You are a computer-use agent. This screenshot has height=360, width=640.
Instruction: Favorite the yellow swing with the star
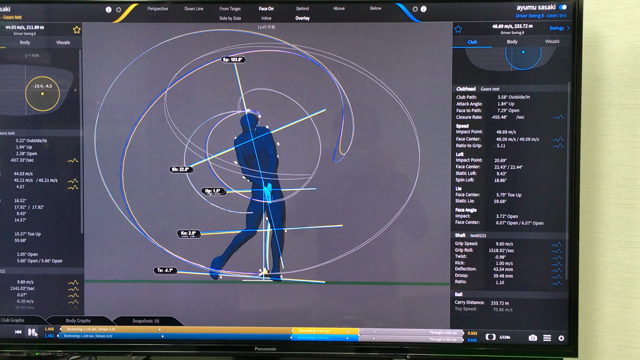click(76, 30)
